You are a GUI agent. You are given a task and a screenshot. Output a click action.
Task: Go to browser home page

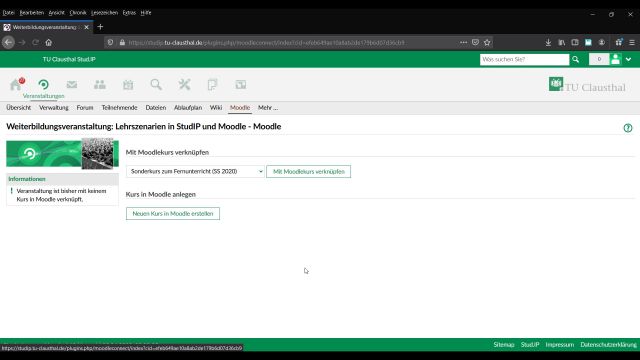pos(49,42)
